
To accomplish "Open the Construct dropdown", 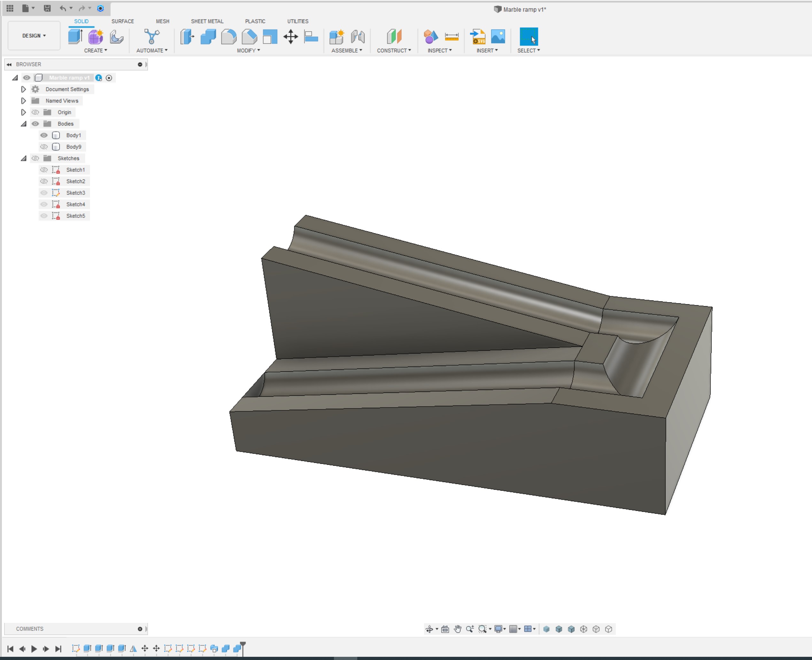I will click(394, 50).
